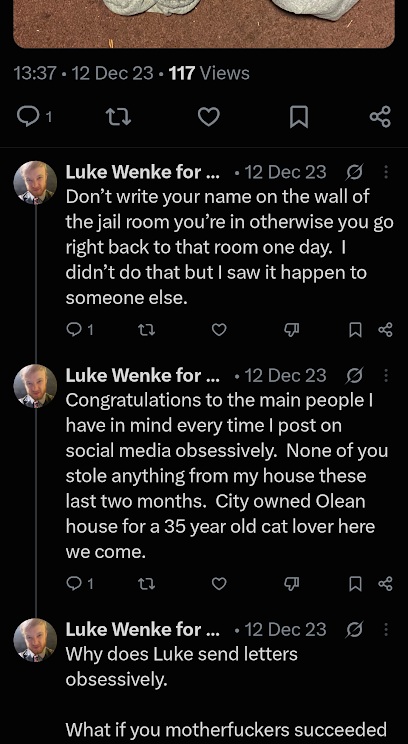408x744 pixels.
Task: Bookmark the main tweet
Action: click(x=299, y=117)
